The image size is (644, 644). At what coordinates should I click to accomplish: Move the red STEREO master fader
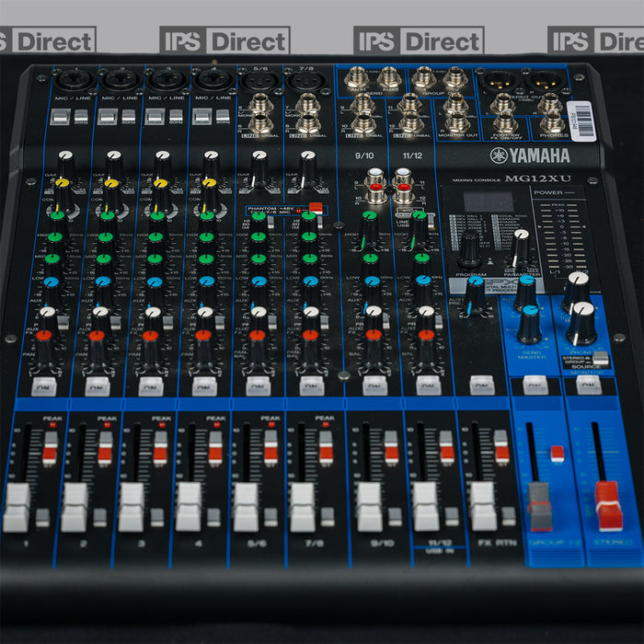[x=609, y=506]
